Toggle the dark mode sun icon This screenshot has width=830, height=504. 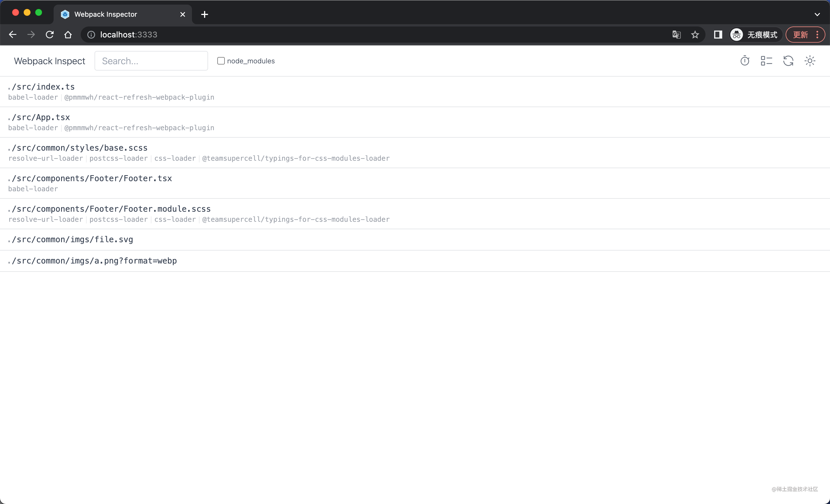[x=810, y=61]
